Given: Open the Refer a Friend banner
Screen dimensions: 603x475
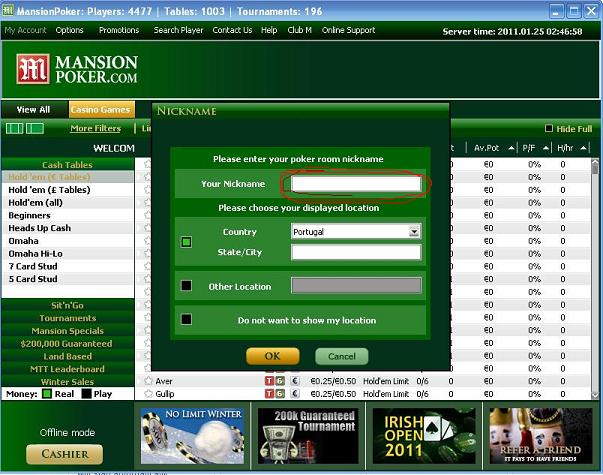Looking at the screenshot, I should coord(540,436).
